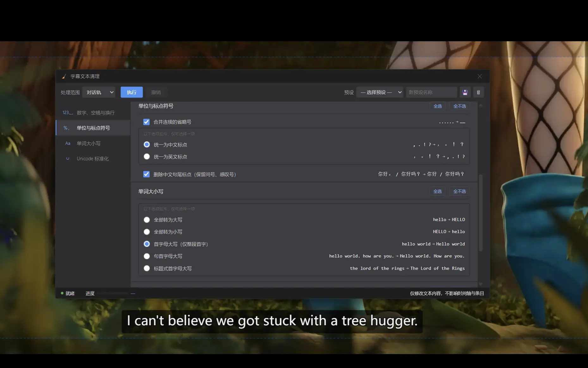Click the 处理范围 label
The image size is (588, 368).
click(70, 92)
